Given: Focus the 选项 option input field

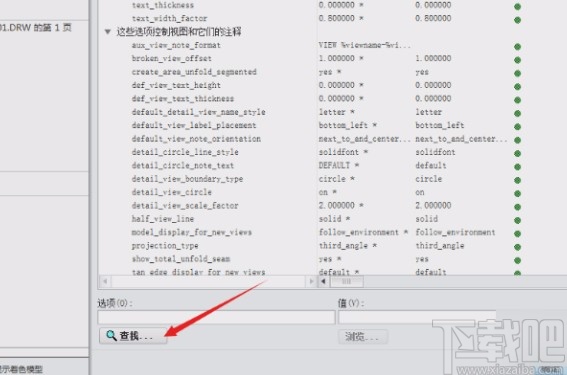Looking at the screenshot, I should (216, 317).
